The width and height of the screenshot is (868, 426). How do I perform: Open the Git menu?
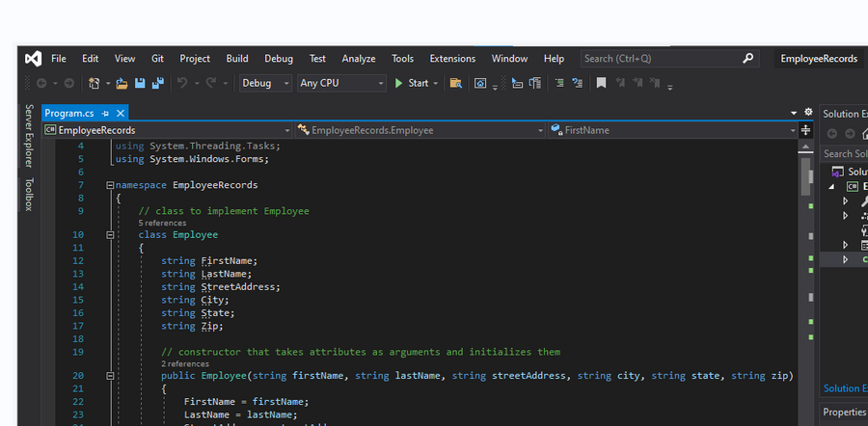pyautogui.click(x=157, y=59)
